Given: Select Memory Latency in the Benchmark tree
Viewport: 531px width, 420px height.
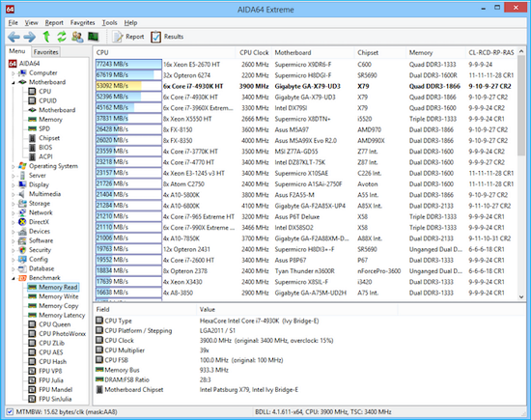Looking at the screenshot, I should [61, 315].
